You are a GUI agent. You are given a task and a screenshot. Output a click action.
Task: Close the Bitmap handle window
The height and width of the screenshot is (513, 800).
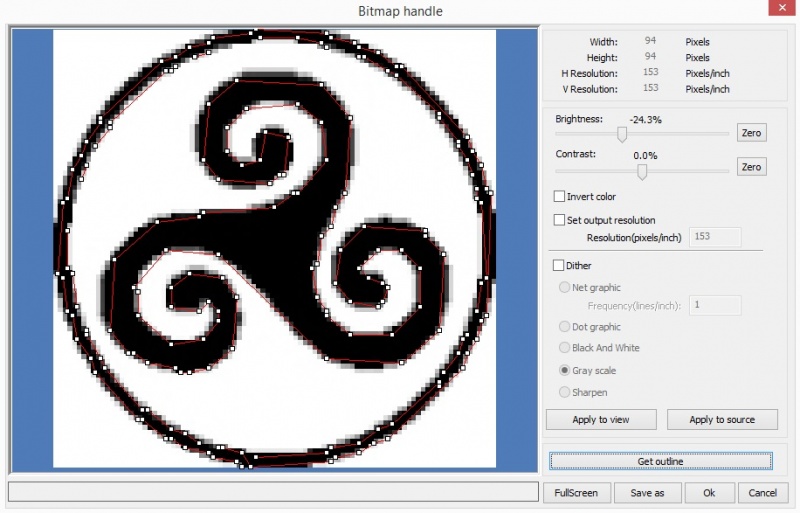[x=783, y=8]
